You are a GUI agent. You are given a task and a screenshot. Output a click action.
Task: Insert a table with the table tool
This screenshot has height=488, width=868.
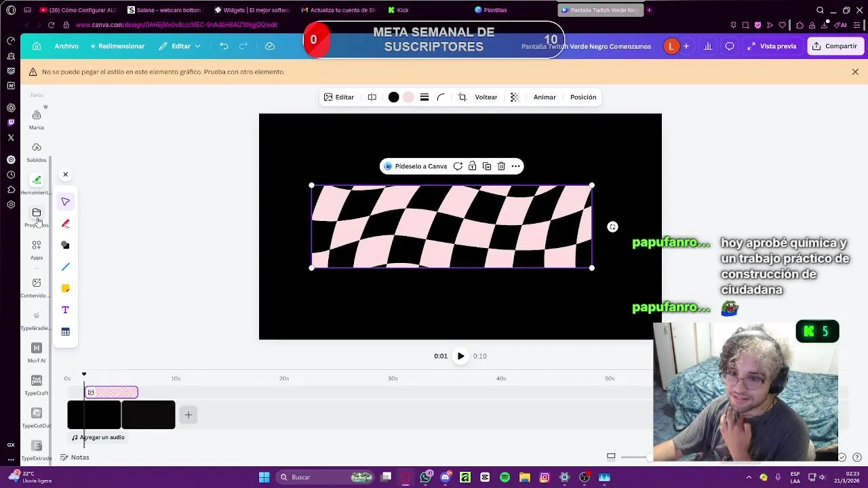click(65, 331)
